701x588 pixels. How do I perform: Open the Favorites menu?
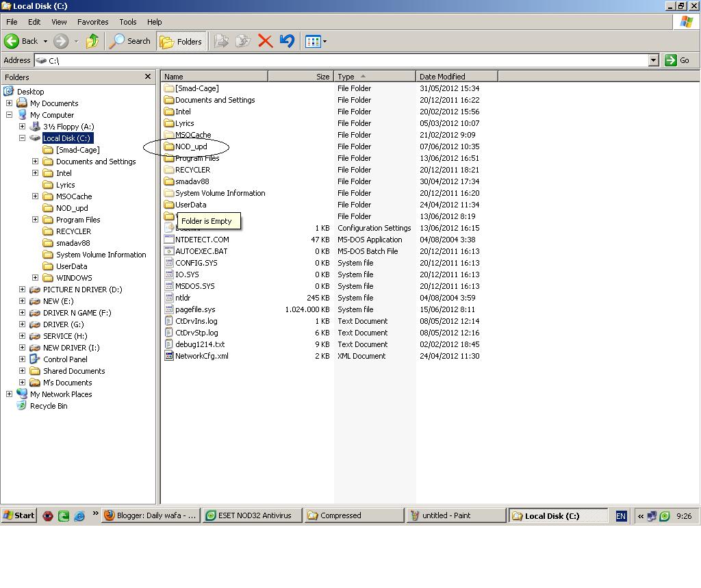pos(92,22)
